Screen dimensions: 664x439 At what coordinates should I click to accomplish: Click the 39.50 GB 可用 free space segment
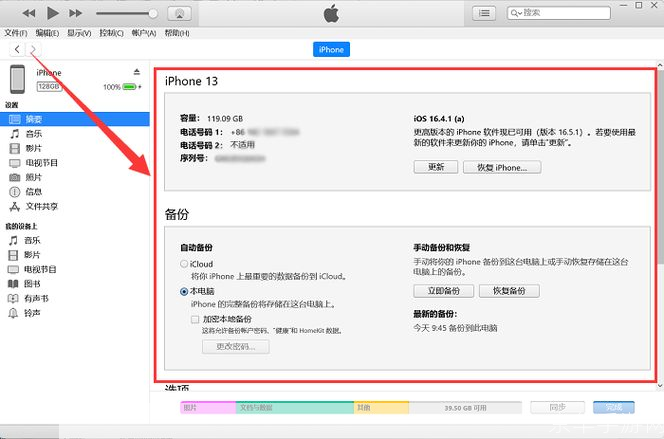(x=465, y=408)
